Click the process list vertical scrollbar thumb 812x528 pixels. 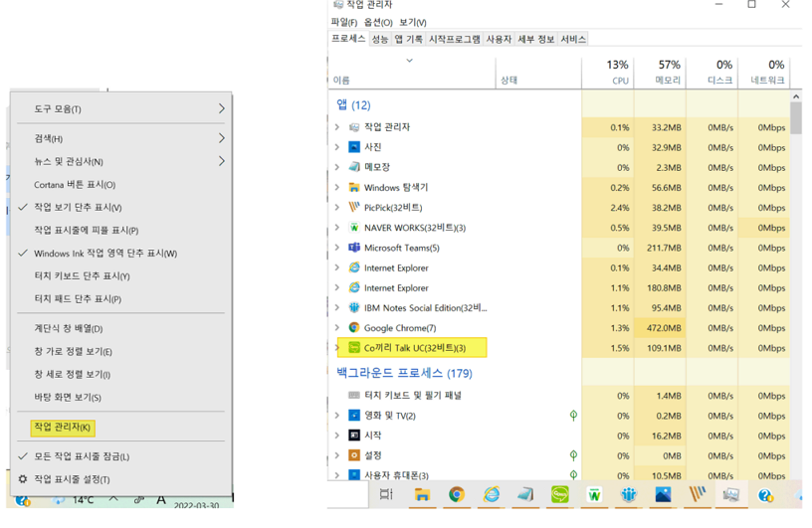coord(796,118)
